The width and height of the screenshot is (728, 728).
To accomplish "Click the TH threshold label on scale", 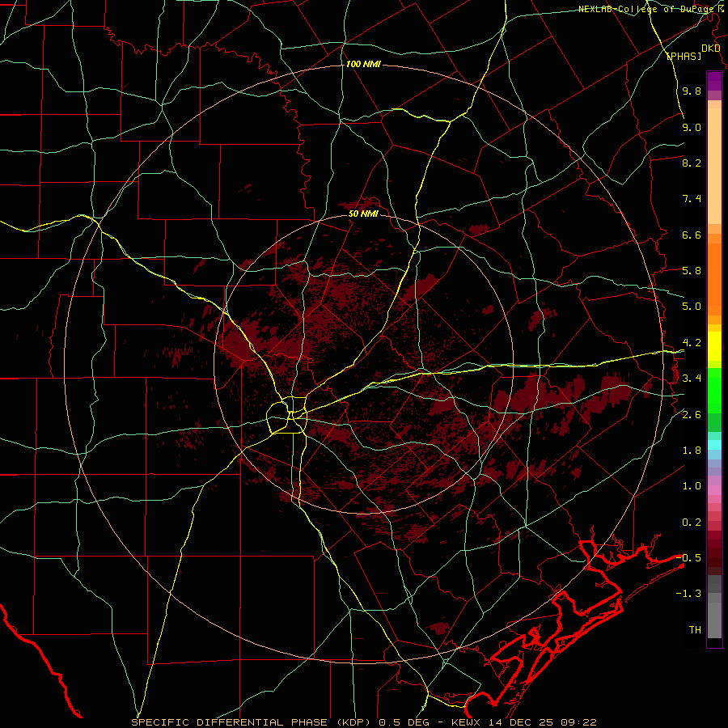I will coord(695,630).
